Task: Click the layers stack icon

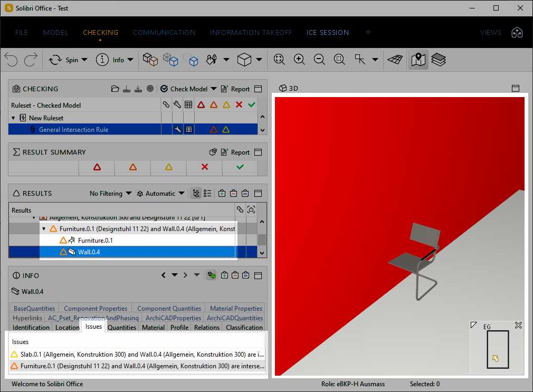Action: point(439,60)
